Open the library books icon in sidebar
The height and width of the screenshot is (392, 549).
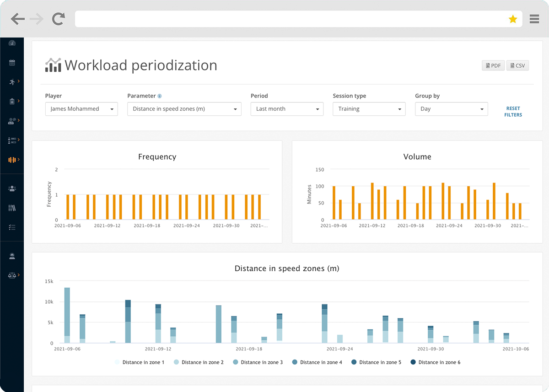pyautogui.click(x=12, y=207)
